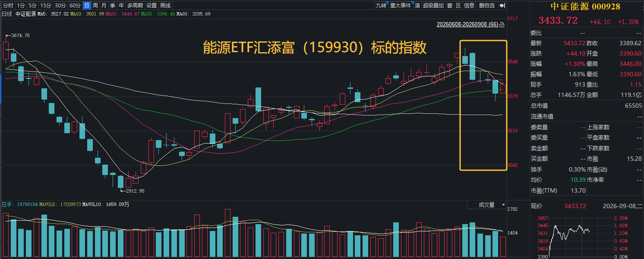Click the 均价 10.39 value
Image resolution: width=644 pixels, height=259 pixels.
pyautogui.click(x=578, y=180)
